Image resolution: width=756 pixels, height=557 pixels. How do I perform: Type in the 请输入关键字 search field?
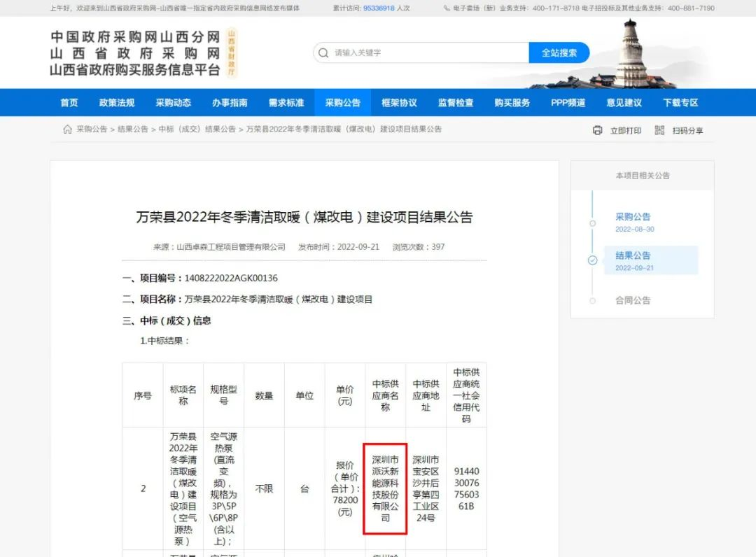tap(427, 52)
